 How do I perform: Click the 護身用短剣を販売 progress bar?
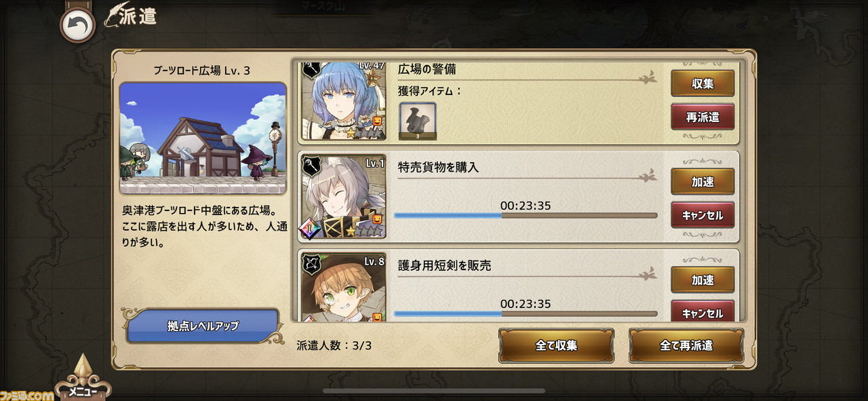(x=526, y=314)
